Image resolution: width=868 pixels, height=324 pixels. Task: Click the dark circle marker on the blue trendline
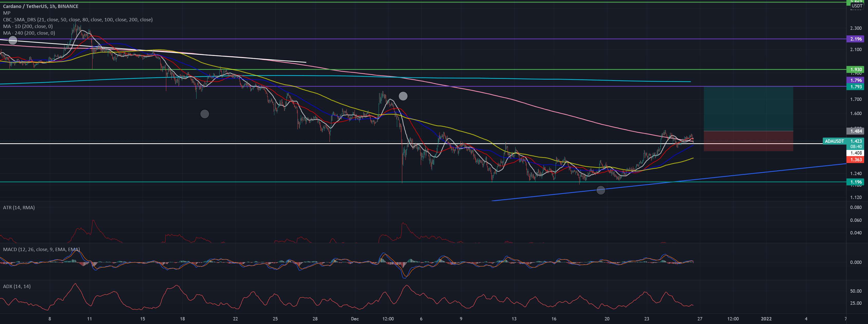click(x=600, y=190)
